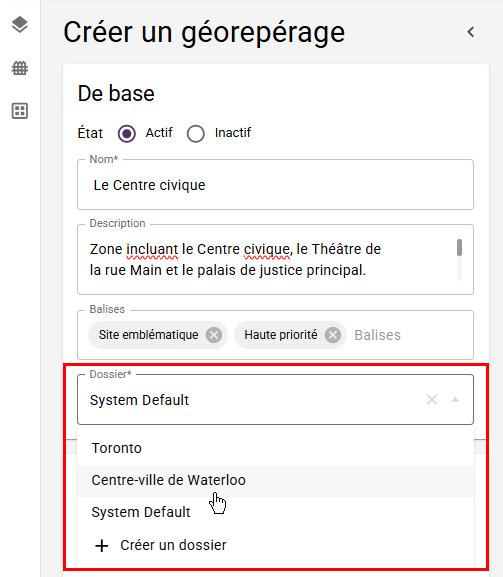Click the Balises tag input placeholder

pos(378,335)
